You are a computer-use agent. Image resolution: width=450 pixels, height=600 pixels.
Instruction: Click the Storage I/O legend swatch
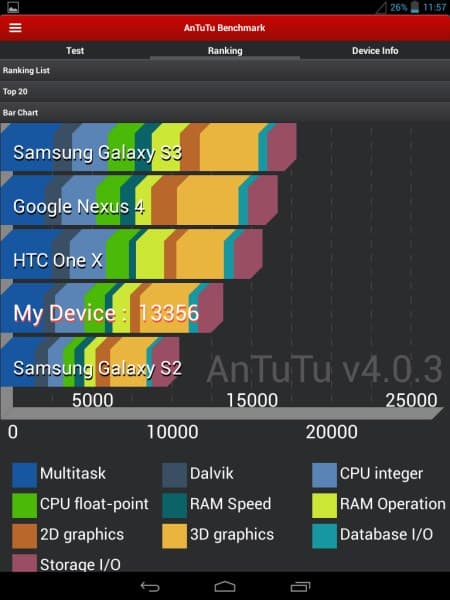pyautogui.click(x=24, y=563)
